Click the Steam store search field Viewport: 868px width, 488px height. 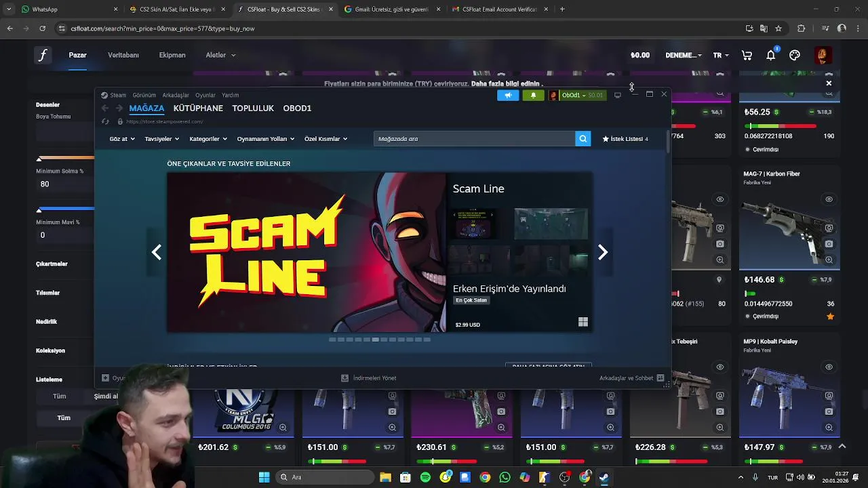click(473, 139)
